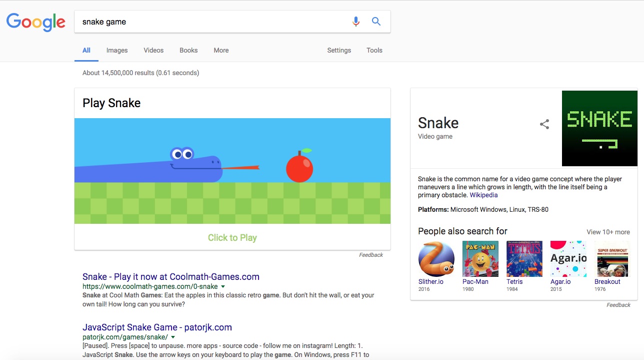Click the 'Agar.io' text label
Screen dimensions: 644x360
(560, 281)
